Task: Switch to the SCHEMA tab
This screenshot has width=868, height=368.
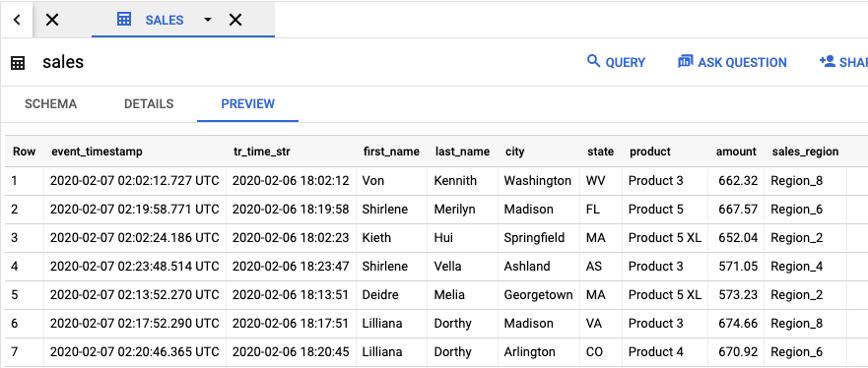Action: [x=50, y=104]
